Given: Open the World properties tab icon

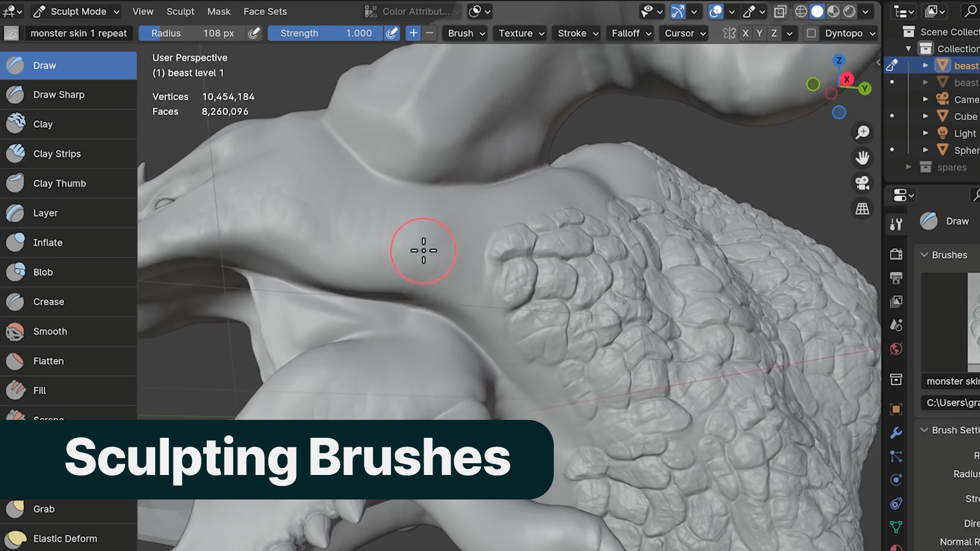Looking at the screenshot, I should [896, 349].
